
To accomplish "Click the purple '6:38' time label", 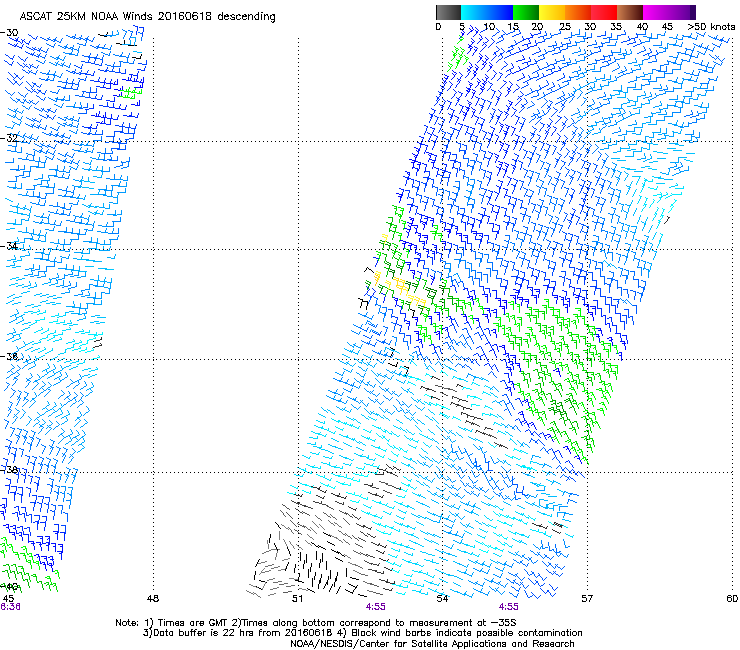I will tap(10, 607).
